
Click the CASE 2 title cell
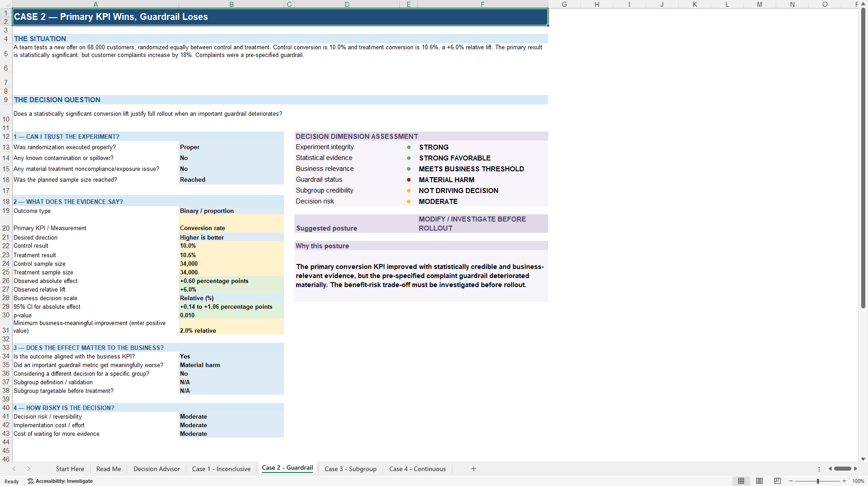click(x=280, y=17)
